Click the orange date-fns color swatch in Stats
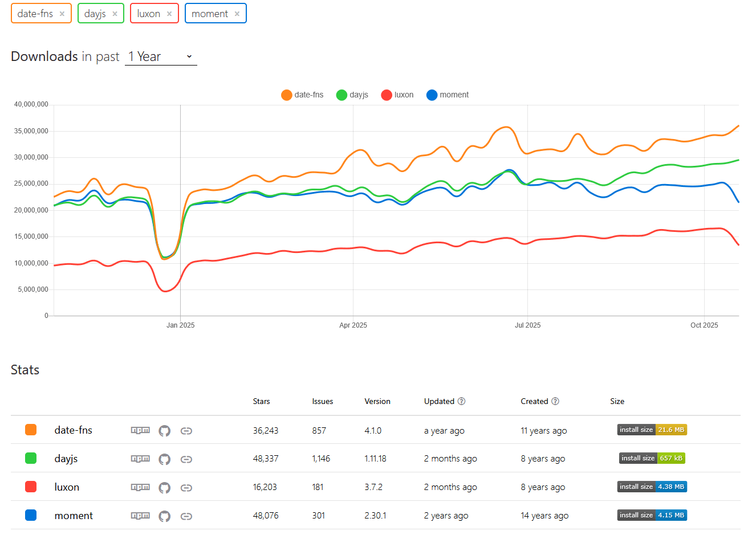Viewport: 756px width, 547px height. (x=31, y=430)
